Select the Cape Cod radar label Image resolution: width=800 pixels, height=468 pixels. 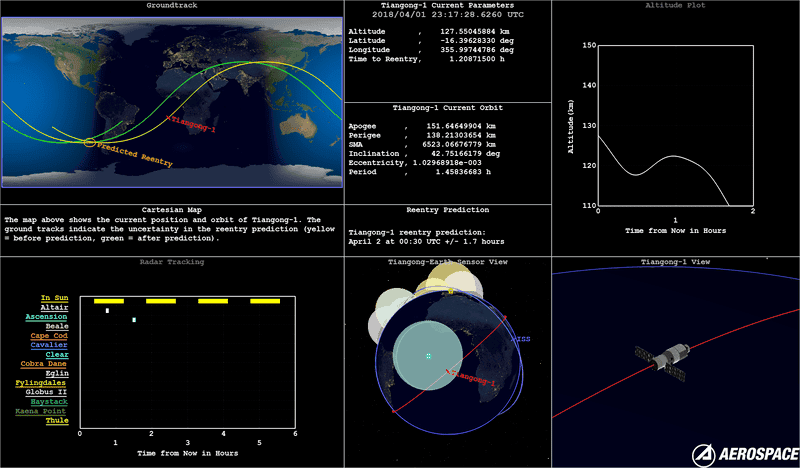[49, 336]
